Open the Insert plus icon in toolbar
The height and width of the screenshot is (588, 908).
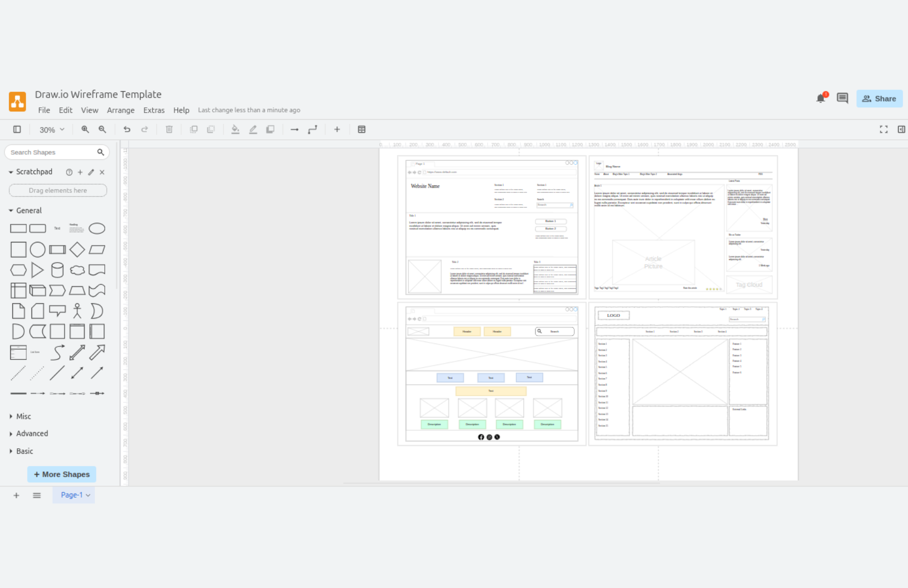coord(337,129)
